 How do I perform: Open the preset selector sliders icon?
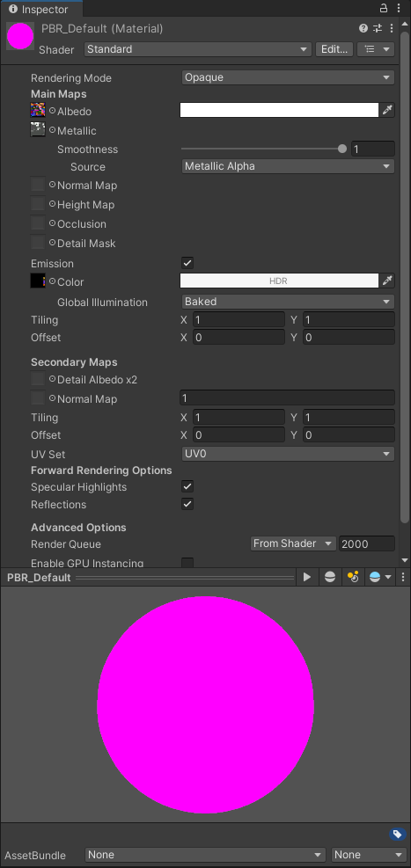pos(378,28)
